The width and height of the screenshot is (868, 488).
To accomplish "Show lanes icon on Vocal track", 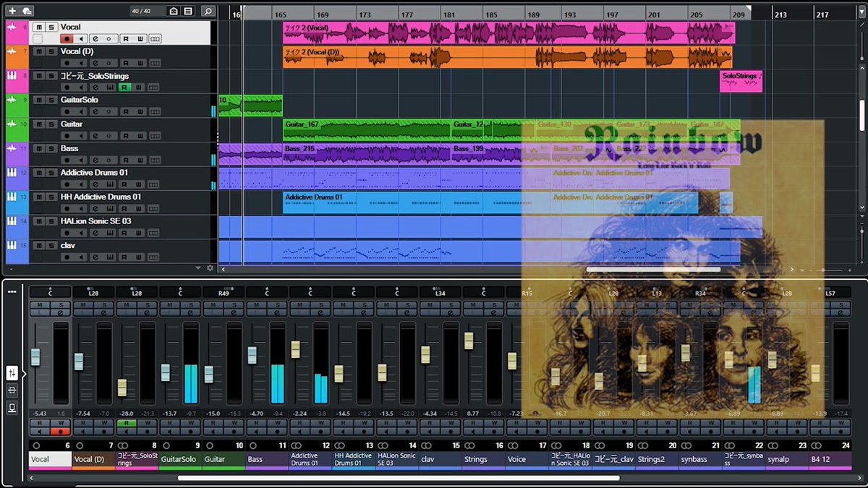I will click(155, 38).
